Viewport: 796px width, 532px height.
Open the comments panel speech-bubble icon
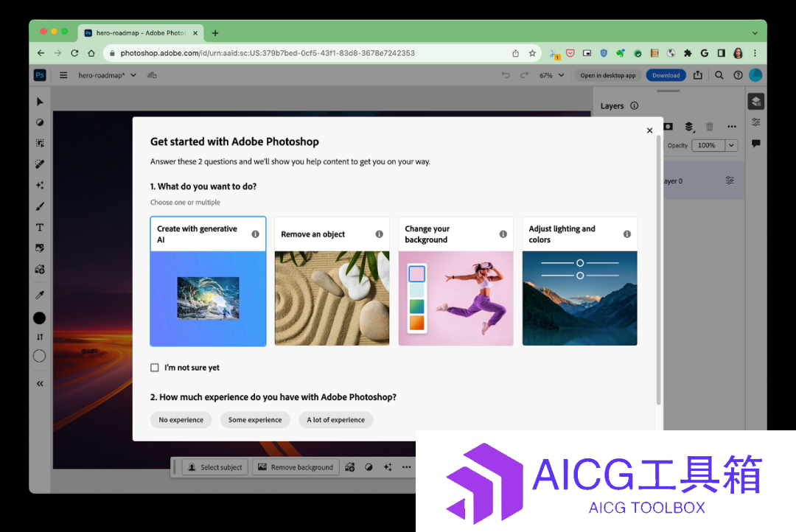[x=756, y=143]
